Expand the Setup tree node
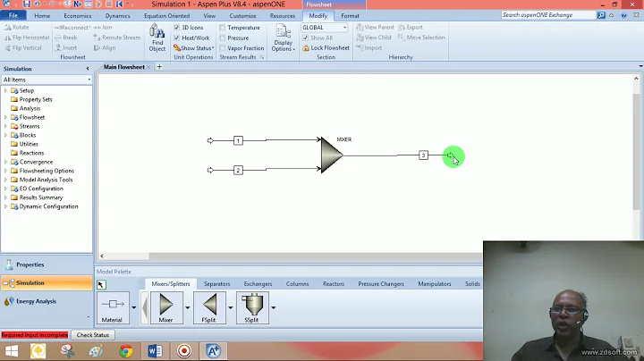 pos(5,90)
